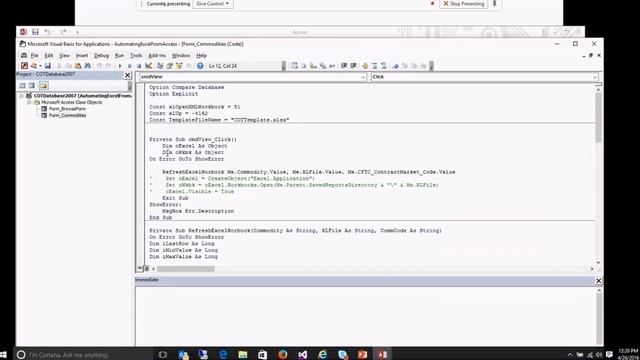Switch to Full Module View in code window
Image resolution: width=640 pixels, height=360 pixels.
[147, 269]
